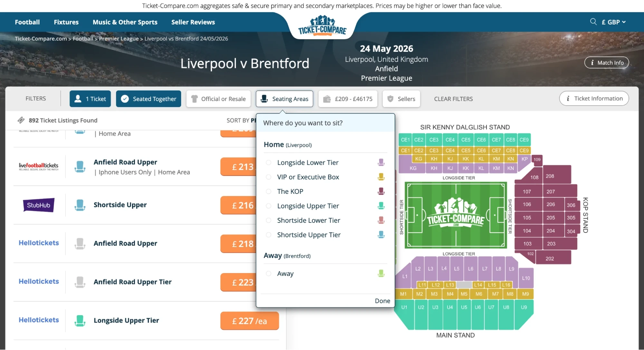
Task: Go to the Seller Reviews section
Action: (192, 22)
